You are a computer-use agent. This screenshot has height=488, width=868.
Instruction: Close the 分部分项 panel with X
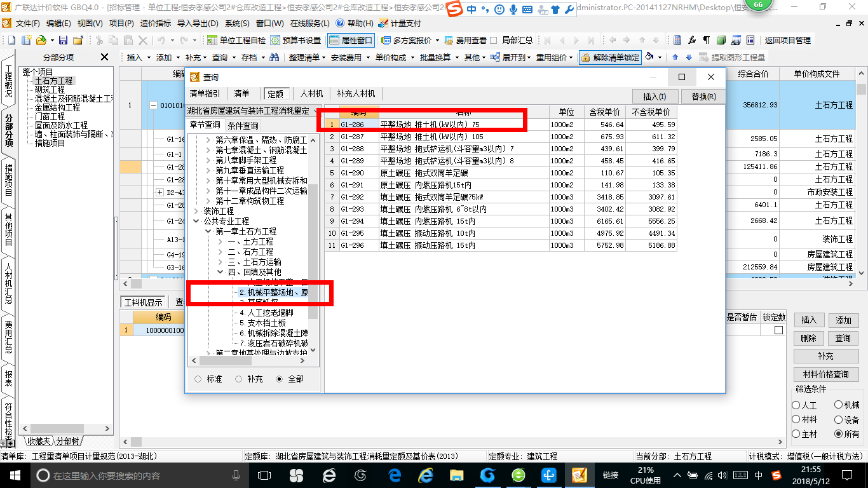[105, 57]
